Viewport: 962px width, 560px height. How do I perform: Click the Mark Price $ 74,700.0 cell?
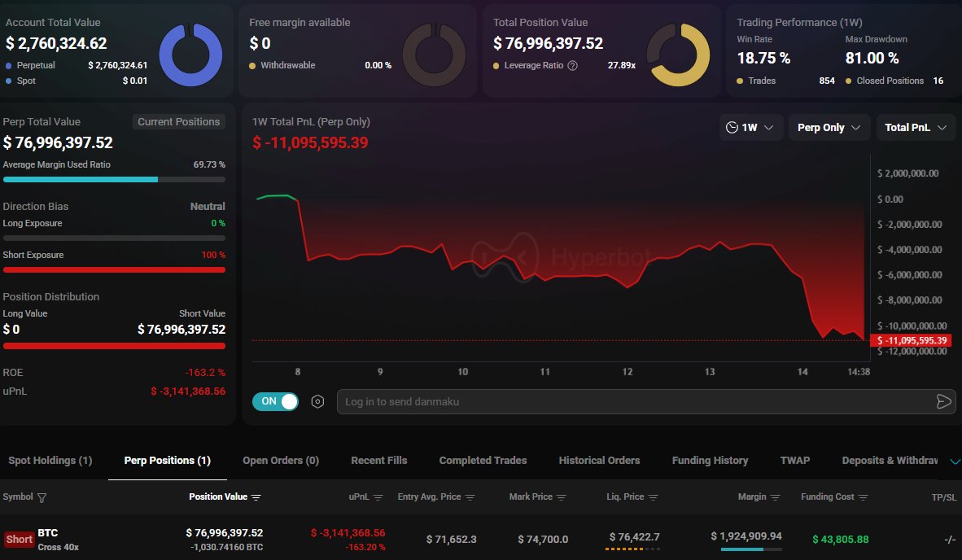(x=543, y=540)
